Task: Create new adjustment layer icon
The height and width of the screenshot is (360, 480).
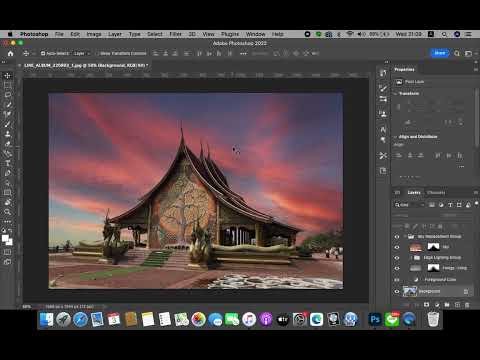Action: coord(437,305)
